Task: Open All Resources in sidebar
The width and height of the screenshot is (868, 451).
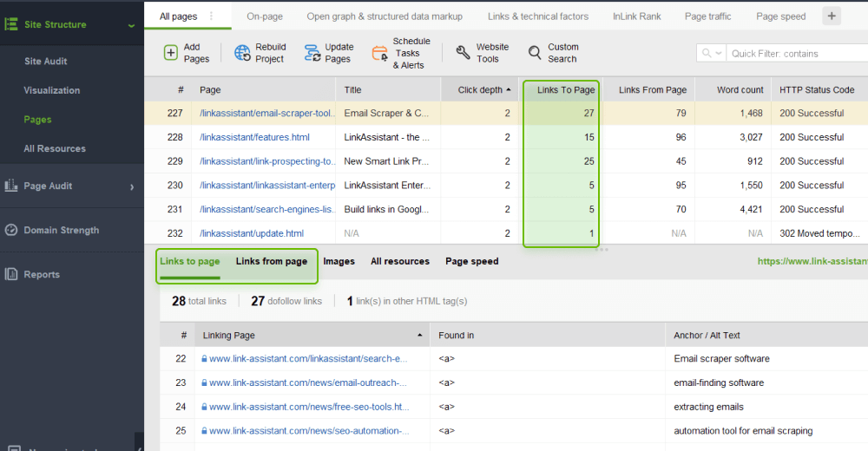Action: 55,148
